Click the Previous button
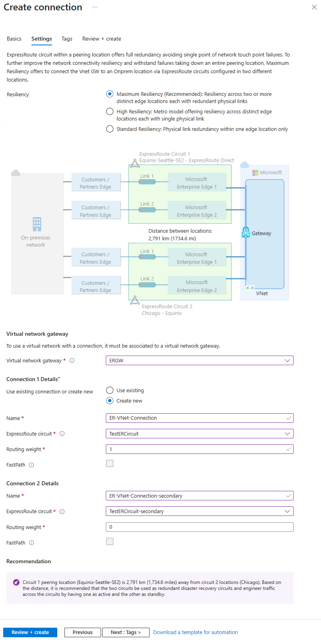The image size is (321, 644). 82,632
